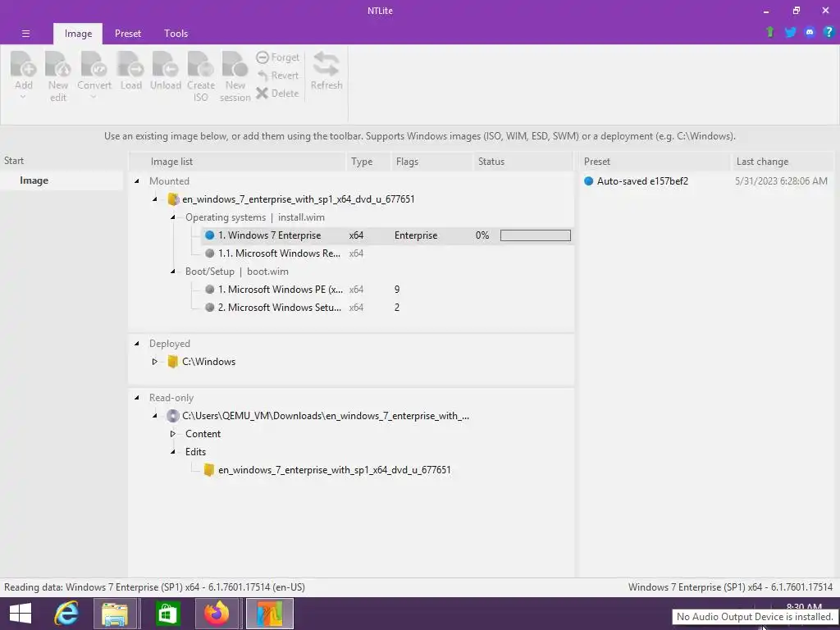Viewport: 840px width, 630px height.
Task: Click the NTLite taskbar icon
Action: pos(269,614)
